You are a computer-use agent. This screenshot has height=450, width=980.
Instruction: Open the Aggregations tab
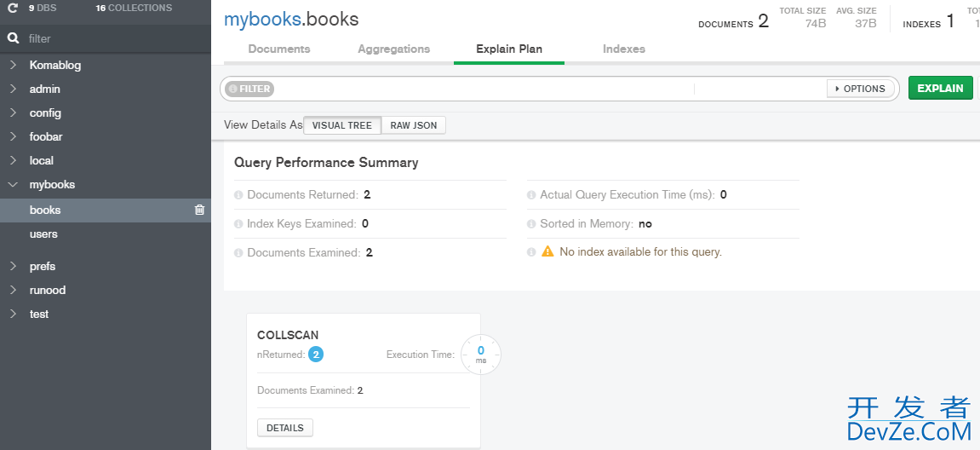393,49
